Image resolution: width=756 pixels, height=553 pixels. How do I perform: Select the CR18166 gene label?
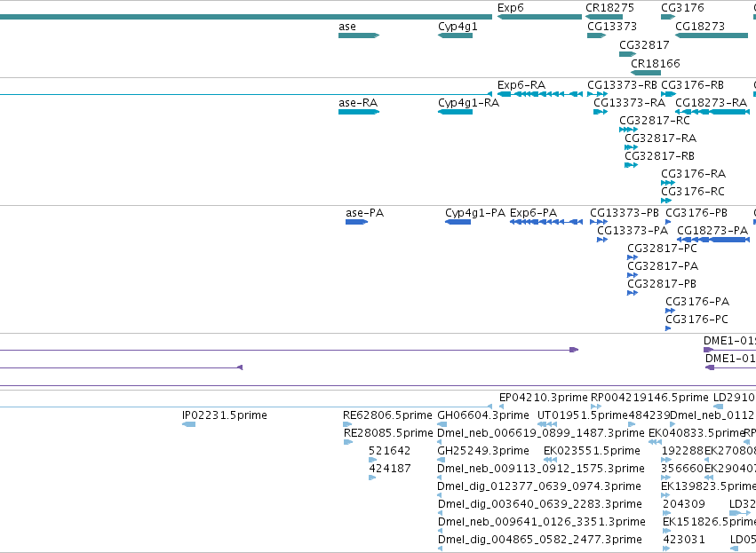(656, 64)
